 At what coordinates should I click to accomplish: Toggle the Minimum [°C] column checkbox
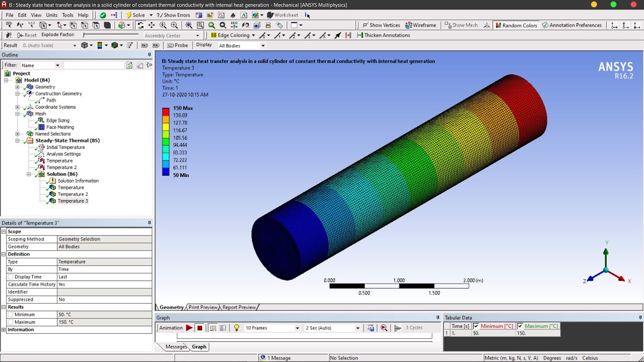tap(476, 326)
